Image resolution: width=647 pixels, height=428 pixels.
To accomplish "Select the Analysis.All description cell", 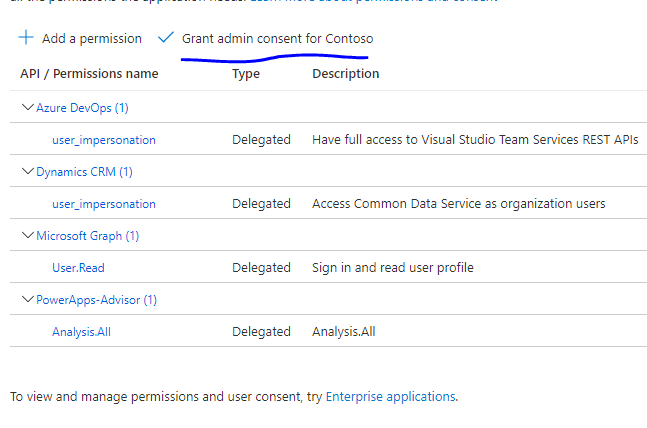I will point(343,331).
